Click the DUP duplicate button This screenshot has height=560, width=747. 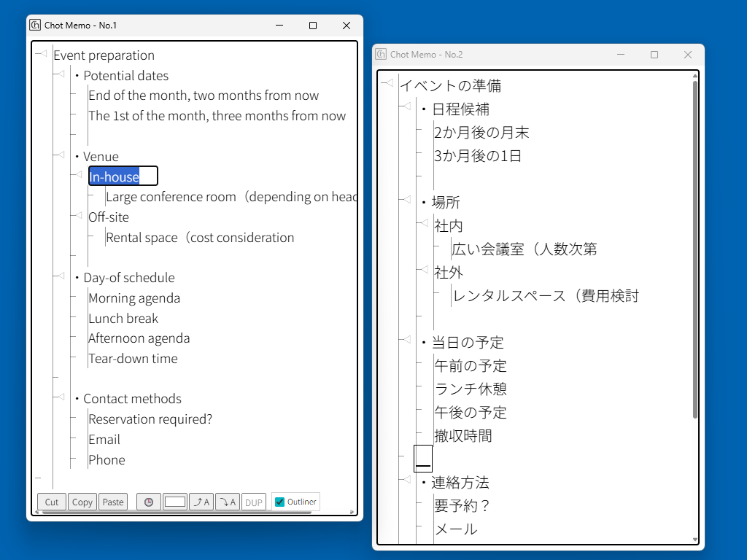click(x=253, y=502)
